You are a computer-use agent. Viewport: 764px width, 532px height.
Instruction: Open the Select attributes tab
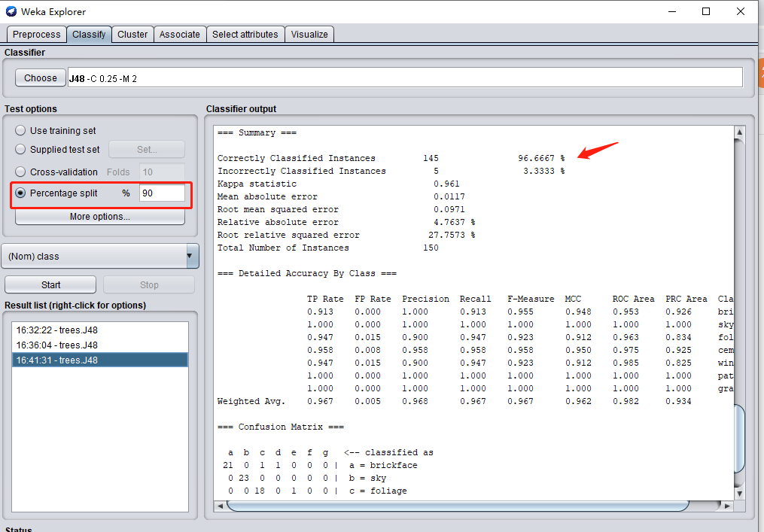pyautogui.click(x=245, y=35)
